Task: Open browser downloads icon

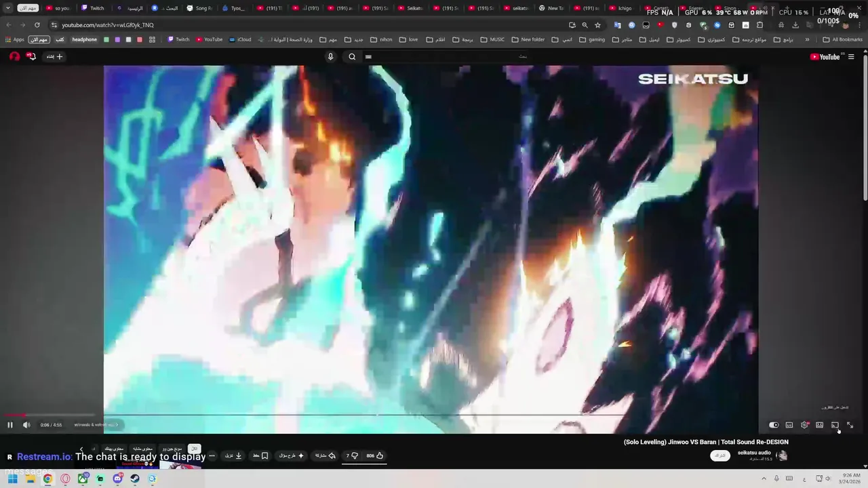Action: pos(795,25)
